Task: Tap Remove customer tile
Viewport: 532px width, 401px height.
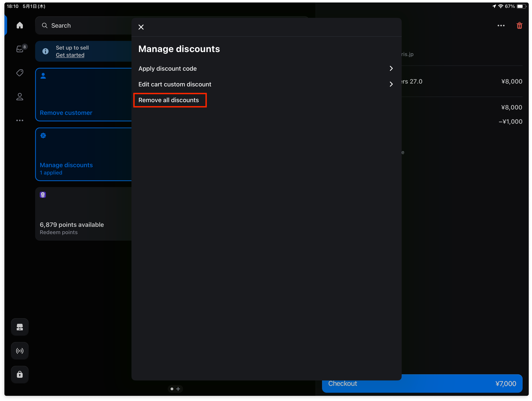Action: coord(83,95)
